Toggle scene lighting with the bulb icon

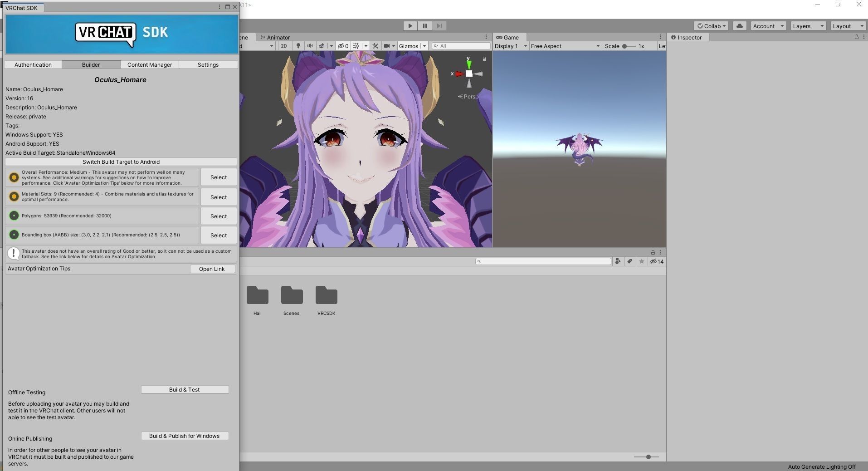pyautogui.click(x=298, y=46)
